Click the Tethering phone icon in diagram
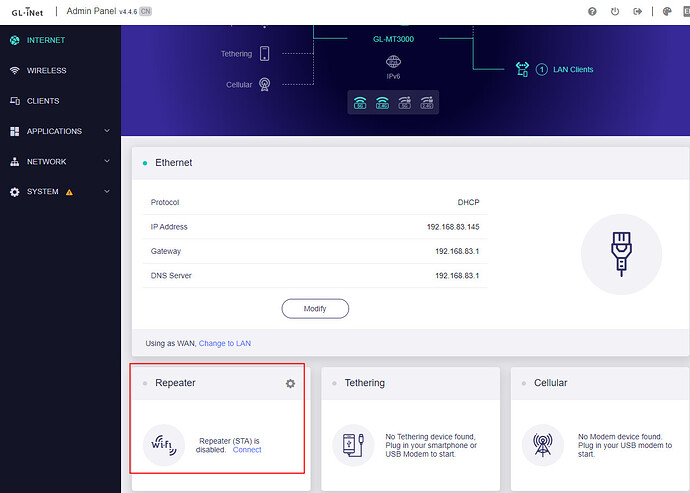690x493 pixels. coord(264,54)
